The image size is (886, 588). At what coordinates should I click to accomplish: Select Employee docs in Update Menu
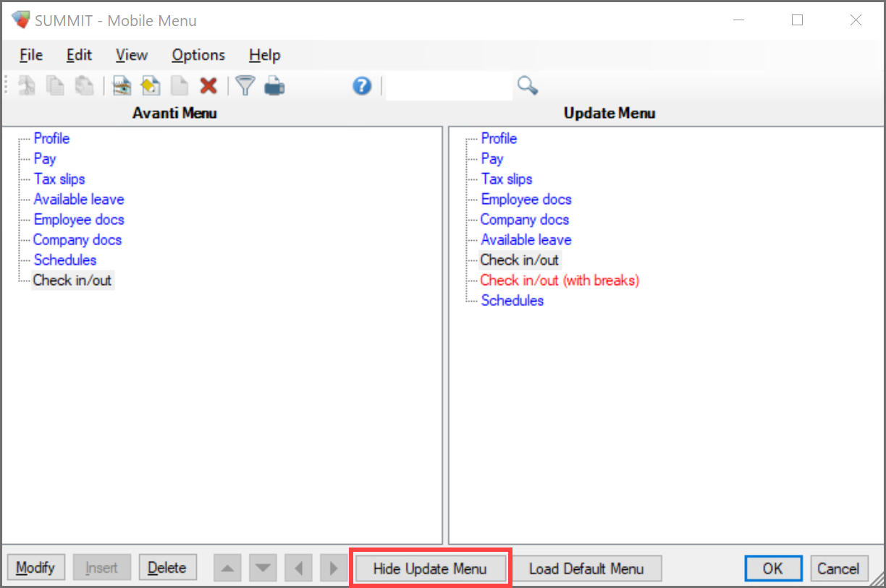(x=526, y=199)
